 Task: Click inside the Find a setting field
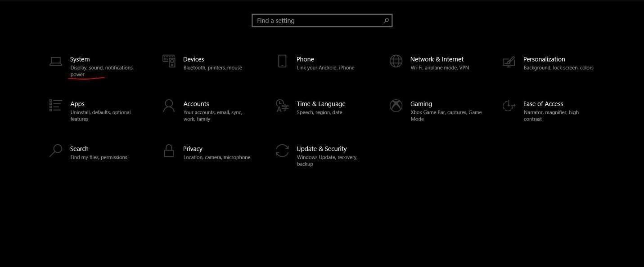(x=315, y=19)
